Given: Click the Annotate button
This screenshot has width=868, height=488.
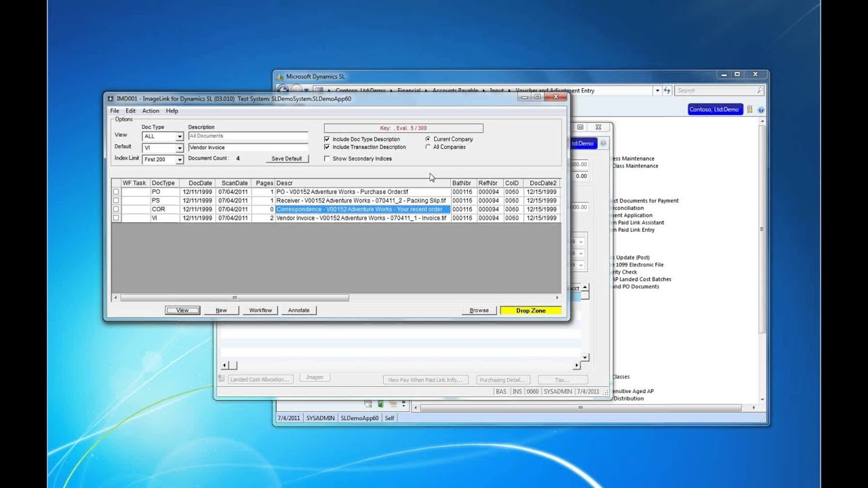Looking at the screenshot, I should [x=298, y=310].
